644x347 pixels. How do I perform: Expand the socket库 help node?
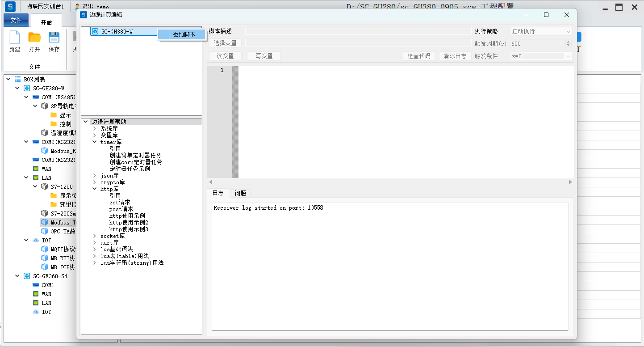point(95,236)
